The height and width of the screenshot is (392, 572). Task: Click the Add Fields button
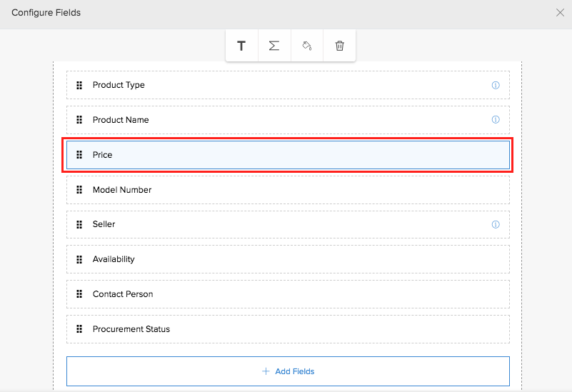(x=288, y=371)
